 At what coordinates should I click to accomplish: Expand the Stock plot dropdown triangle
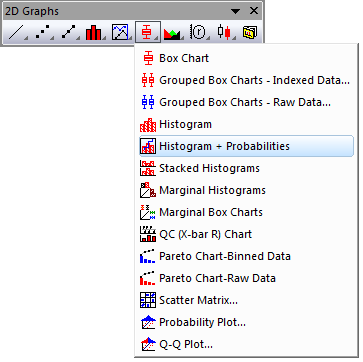coord(234,38)
